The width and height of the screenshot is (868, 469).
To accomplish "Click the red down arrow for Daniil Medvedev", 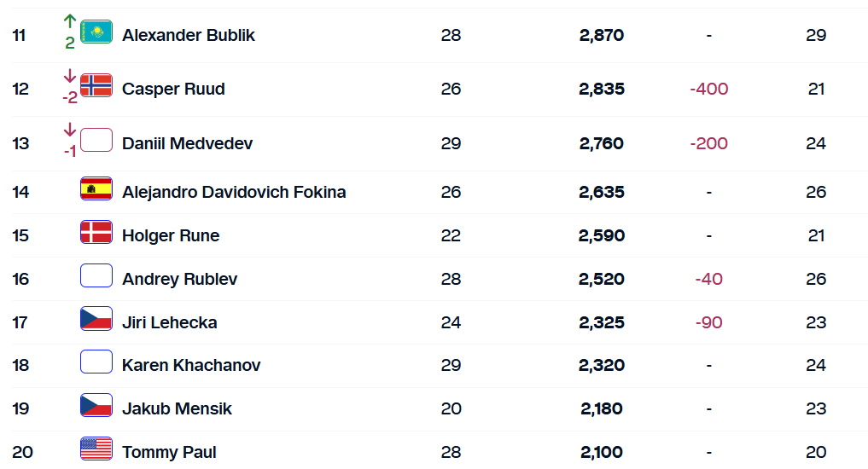I will tap(70, 130).
